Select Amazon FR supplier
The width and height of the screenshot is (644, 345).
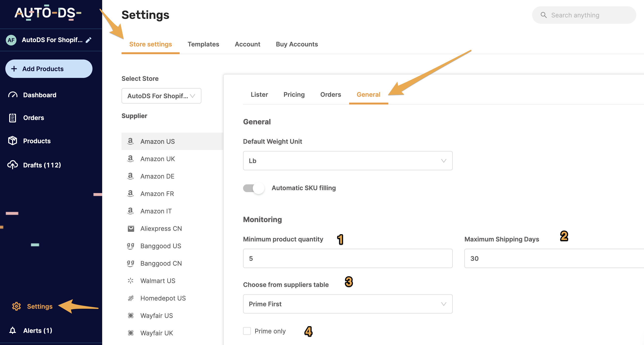tap(172, 194)
